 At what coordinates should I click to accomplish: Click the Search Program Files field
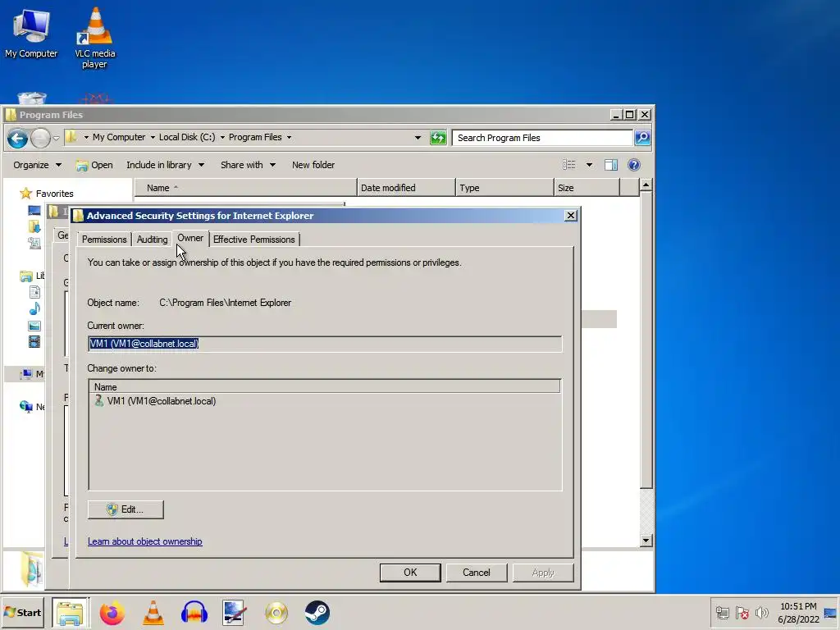(x=542, y=138)
